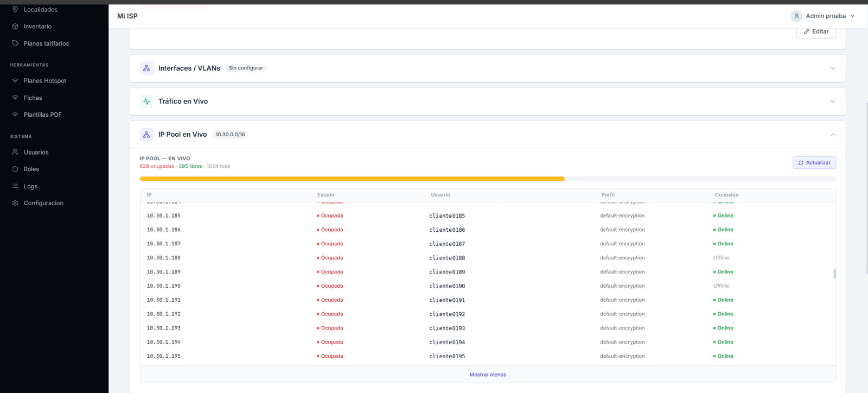The width and height of the screenshot is (868, 393).
Task: Go to Planes tarifarios
Action: tap(46, 43)
